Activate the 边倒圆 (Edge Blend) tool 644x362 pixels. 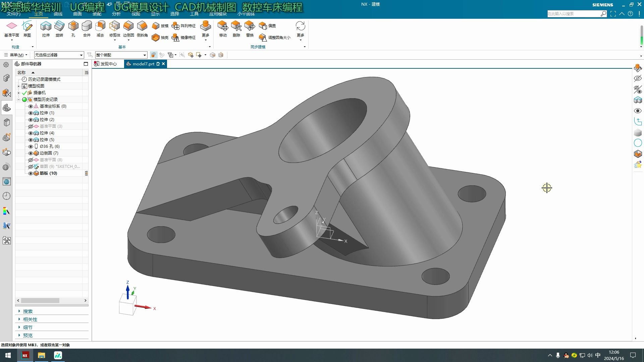pos(128,26)
